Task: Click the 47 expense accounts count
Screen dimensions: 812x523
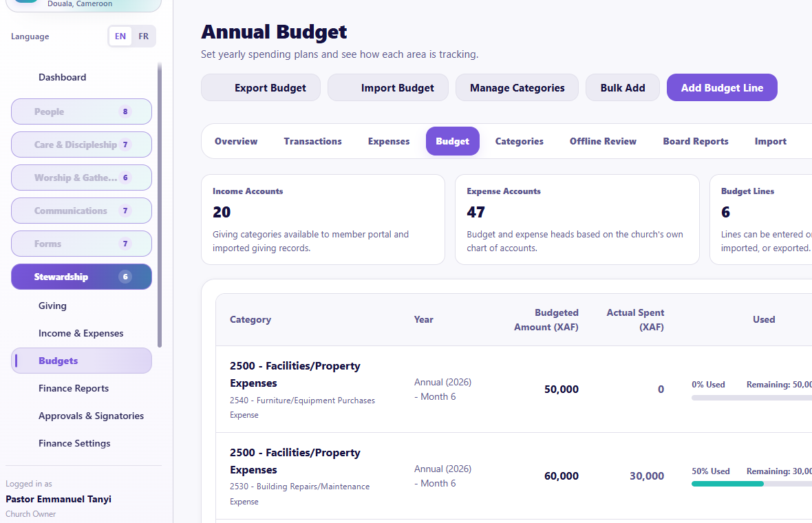Action: (476, 212)
